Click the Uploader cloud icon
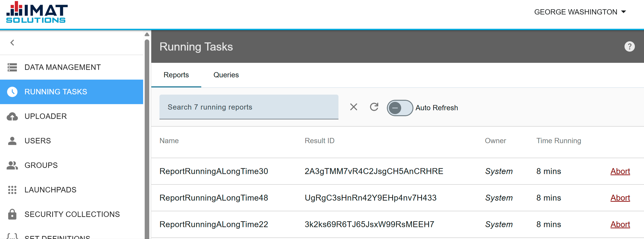The image size is (644, 239). (12, 116)
